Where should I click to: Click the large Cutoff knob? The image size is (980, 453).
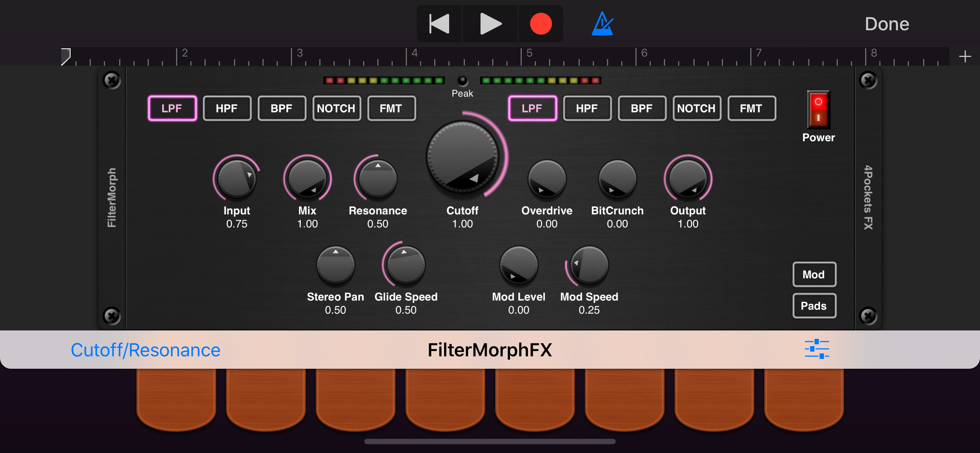click(462, 156)
